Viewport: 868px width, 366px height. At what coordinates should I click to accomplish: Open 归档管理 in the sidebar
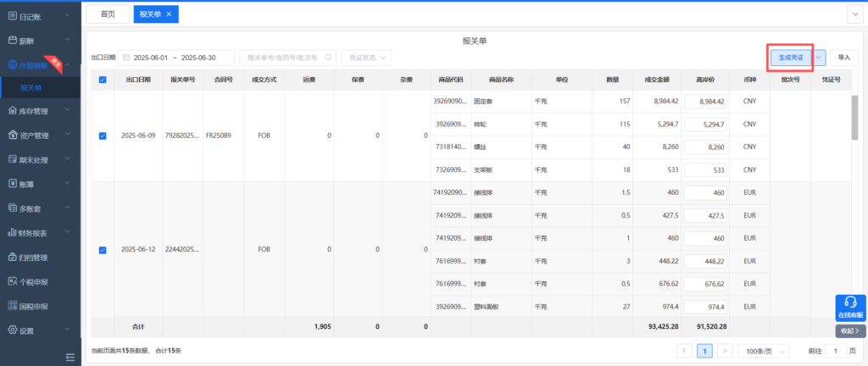click(34, 258)
